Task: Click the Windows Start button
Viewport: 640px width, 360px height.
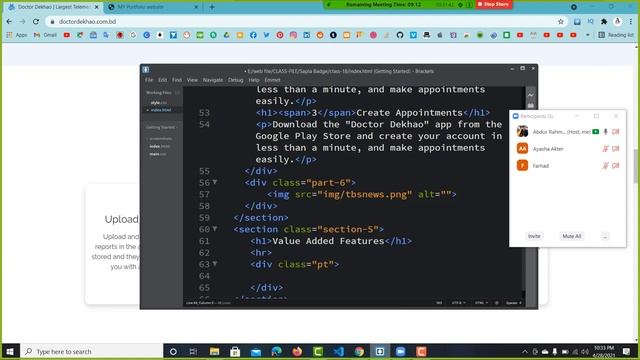Action: [10, 351]
